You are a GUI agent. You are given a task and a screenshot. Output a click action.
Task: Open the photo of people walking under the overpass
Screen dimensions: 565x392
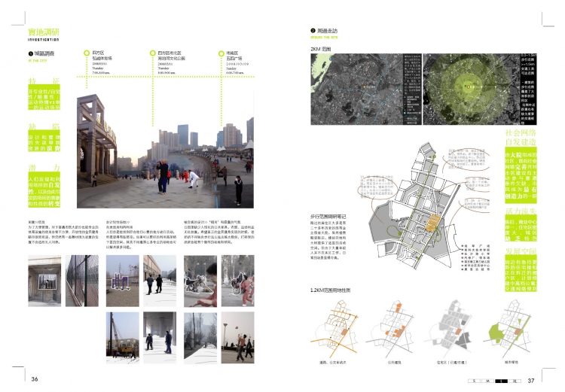point(160,338)
